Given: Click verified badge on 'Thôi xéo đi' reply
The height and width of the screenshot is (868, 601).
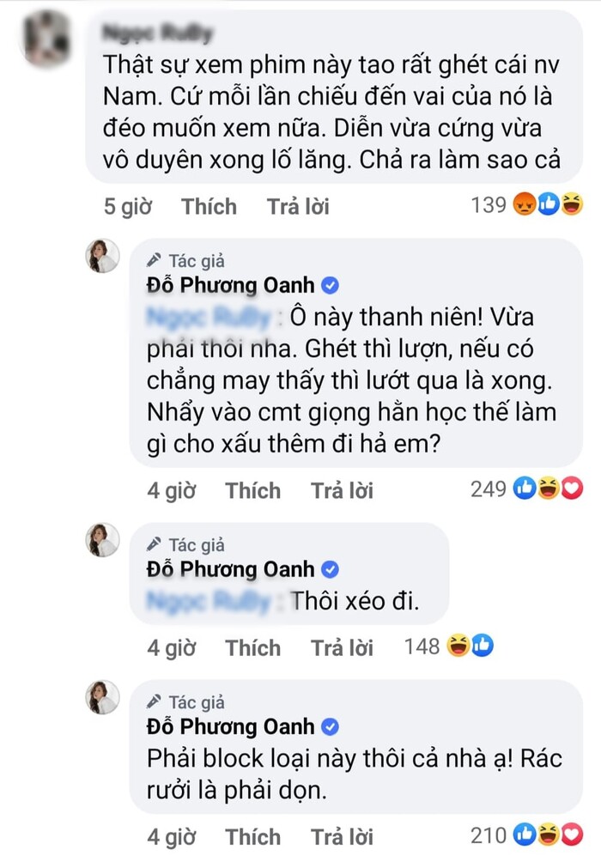Looking at the screenshot, I should click(x=329, y=569).
